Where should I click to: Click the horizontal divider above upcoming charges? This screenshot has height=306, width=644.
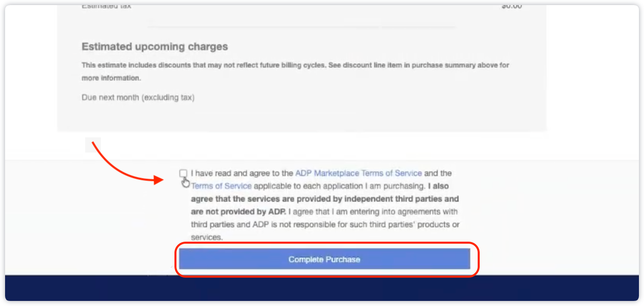301,27
